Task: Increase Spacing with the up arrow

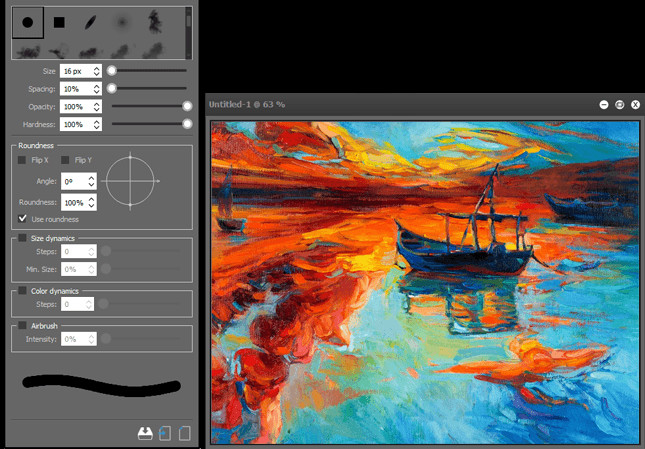Action: coord(96,86)
